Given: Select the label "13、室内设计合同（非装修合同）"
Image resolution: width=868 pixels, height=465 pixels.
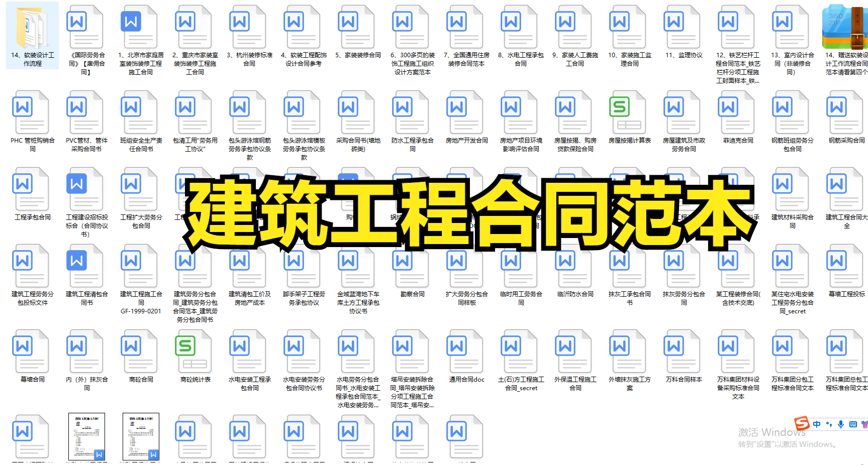Looking at the screenshot, I should tap(793, 64).
